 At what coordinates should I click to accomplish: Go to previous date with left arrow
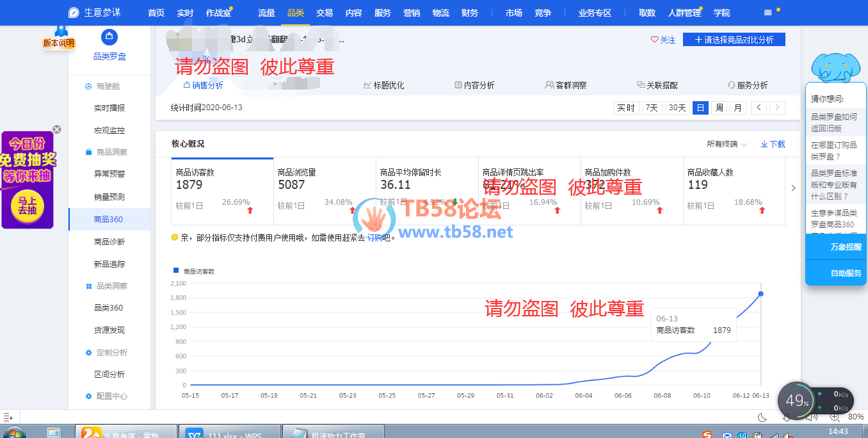coord(759,108)
